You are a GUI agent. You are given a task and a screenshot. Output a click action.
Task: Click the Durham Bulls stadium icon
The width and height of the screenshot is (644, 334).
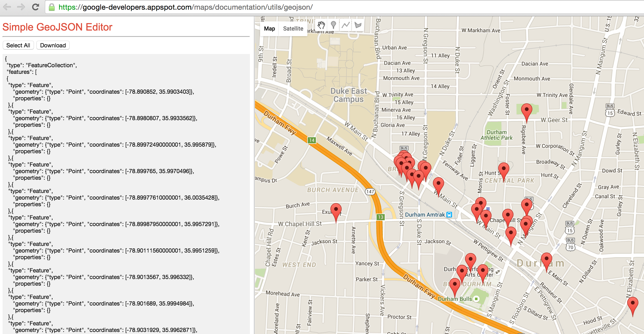[x=476, y=299]
